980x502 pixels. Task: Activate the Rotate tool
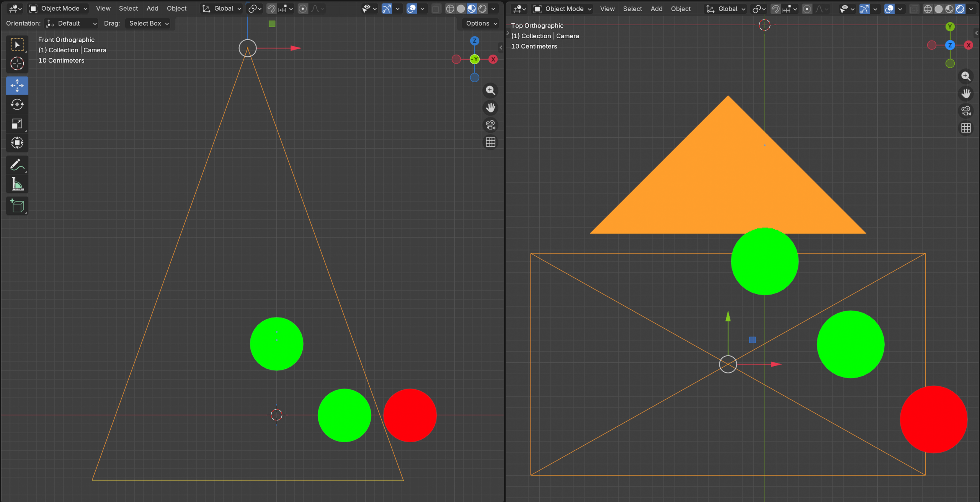(x=17, y=104)
